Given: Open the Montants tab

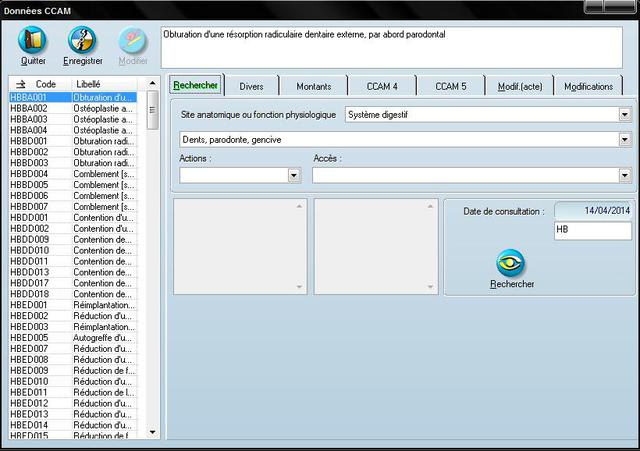Looking at the screenshot, I should click(x=314, y=87).
